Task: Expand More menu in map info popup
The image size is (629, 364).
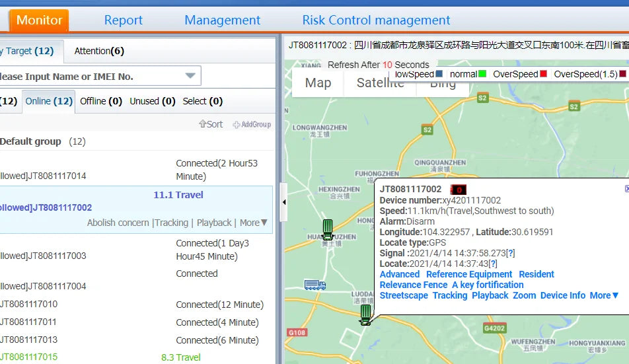Action: 604,295
